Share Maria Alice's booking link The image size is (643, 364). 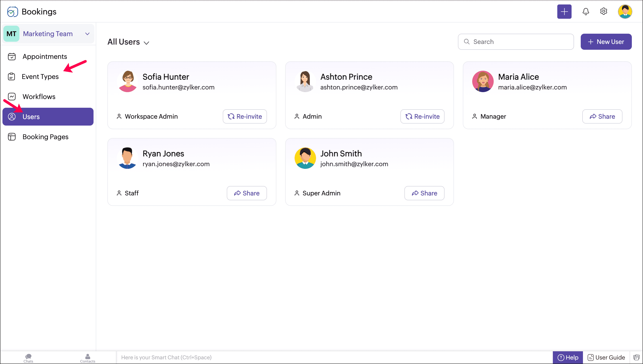[602, 116]
